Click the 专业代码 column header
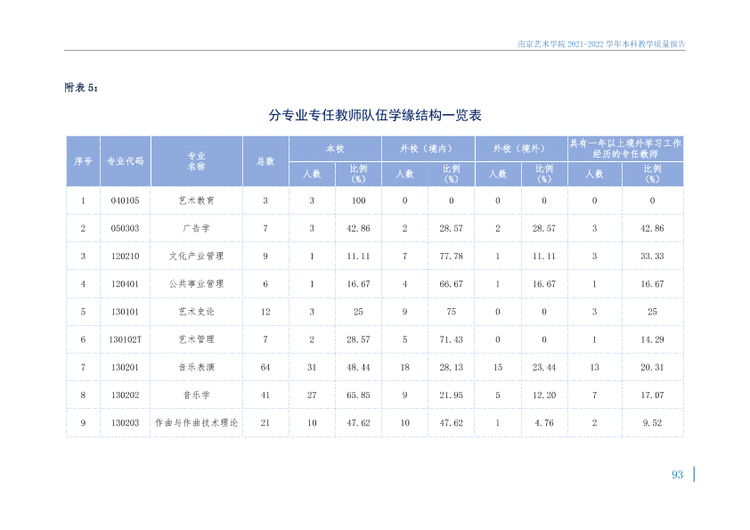 click(125, 161)
